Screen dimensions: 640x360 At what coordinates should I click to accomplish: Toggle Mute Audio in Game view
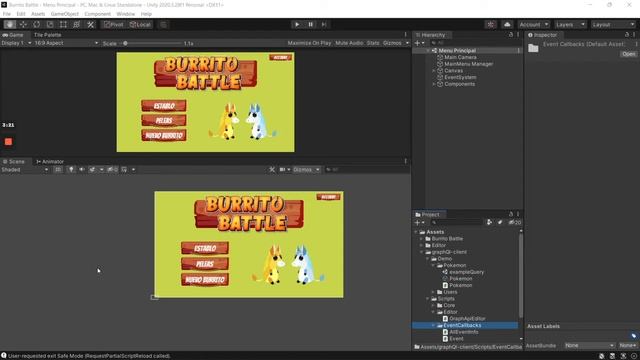[x=349, y=43]
